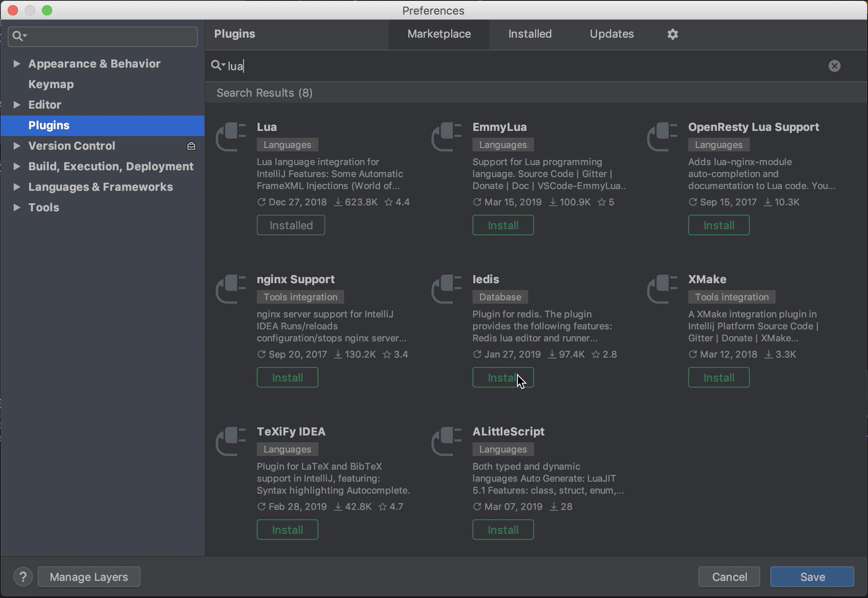Select Plugins in settings tree

point(103,125)
